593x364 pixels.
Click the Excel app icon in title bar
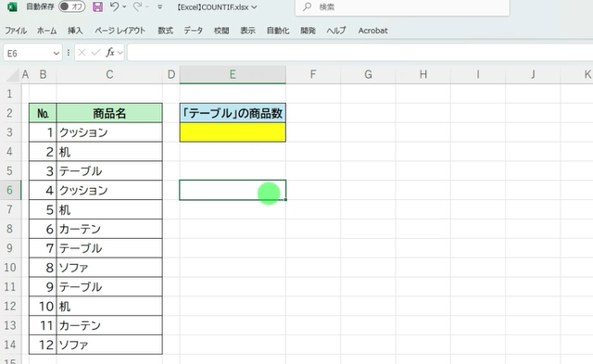(12, 6)
